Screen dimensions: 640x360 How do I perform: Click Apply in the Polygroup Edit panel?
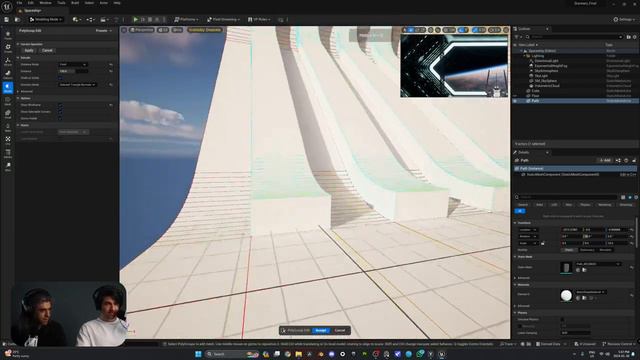pos(29,51)
